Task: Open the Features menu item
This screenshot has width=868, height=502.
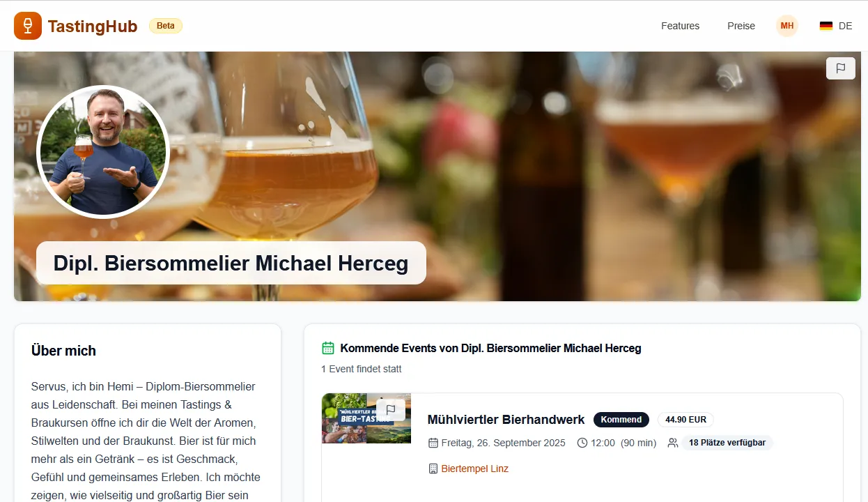Action: (680, 26)
